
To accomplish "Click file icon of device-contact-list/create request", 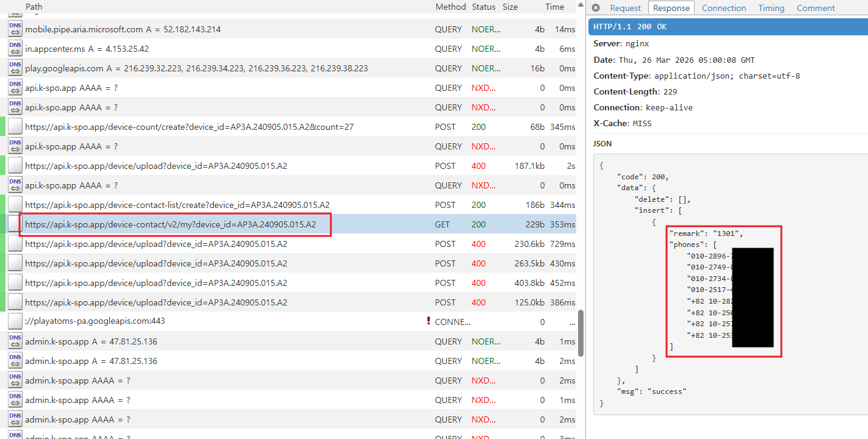I will (x=15, y=205).
